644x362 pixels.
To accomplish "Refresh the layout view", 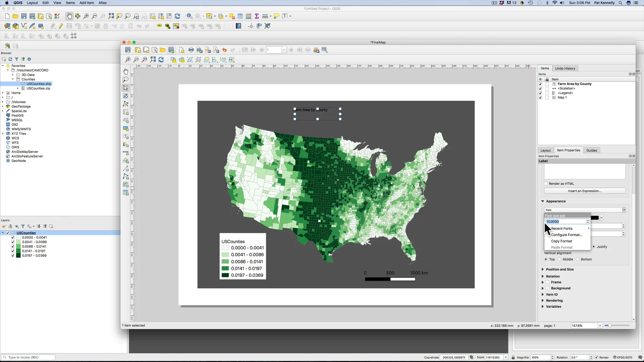I will click(x=161, y=60).
